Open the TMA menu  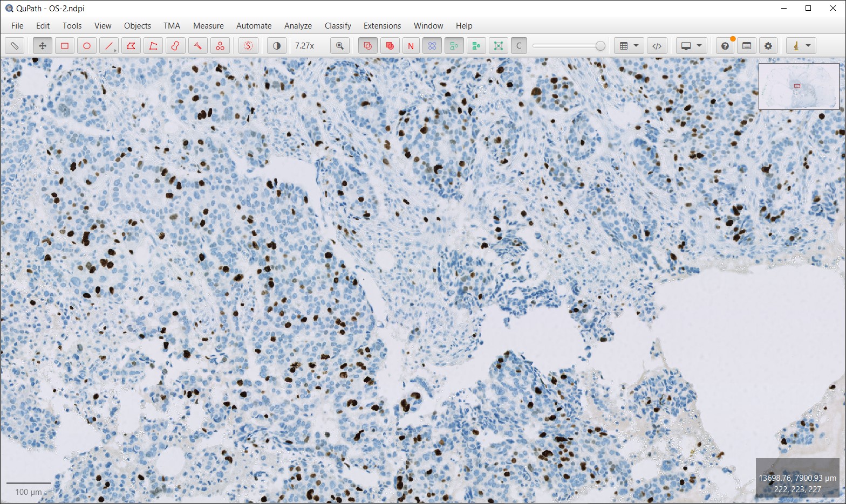(172, 26)
